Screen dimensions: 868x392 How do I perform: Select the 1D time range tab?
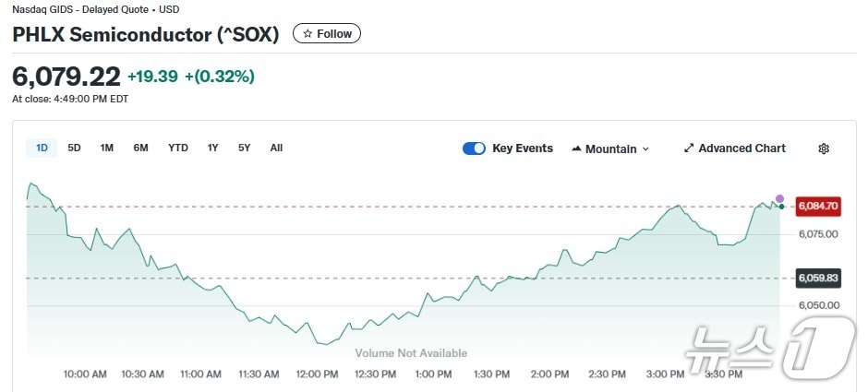[x=42, y=148]
